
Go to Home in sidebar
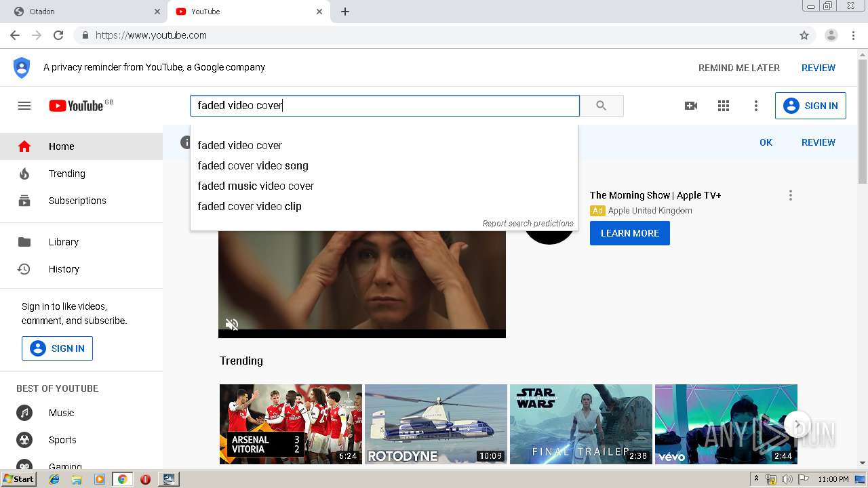[81, 146]
